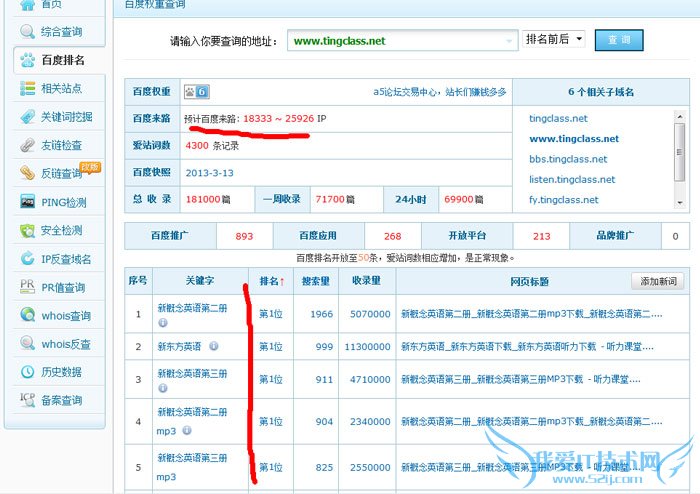Click the 2013-3-13 Baidu snapshot date
This screenshot has width=700, height=494.
point(209,173)
